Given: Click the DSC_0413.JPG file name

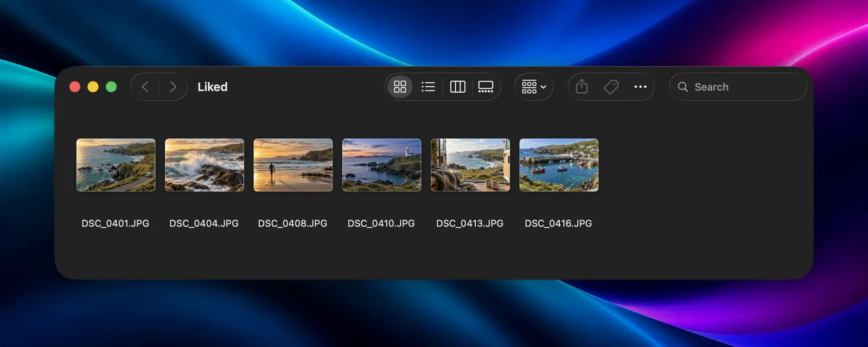Looking at the screenshot, I should (470, 223).
